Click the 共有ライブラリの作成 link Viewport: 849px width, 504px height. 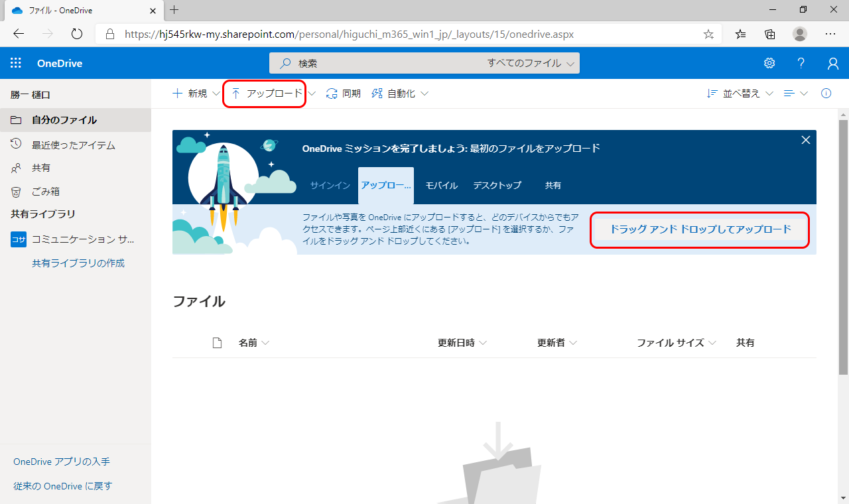tap(78, 263)
